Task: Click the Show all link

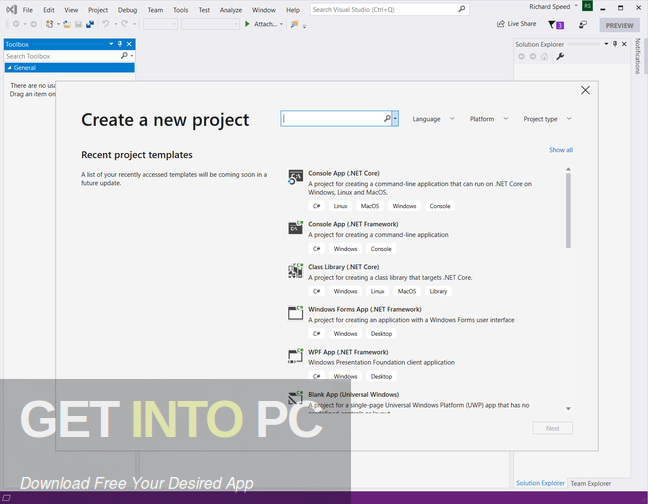Action: tap(561, 150)
